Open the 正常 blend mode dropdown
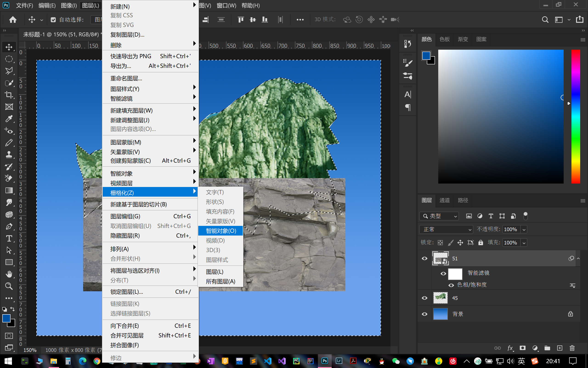This screenshot has height=368, width=588. [x=446, y=229]
